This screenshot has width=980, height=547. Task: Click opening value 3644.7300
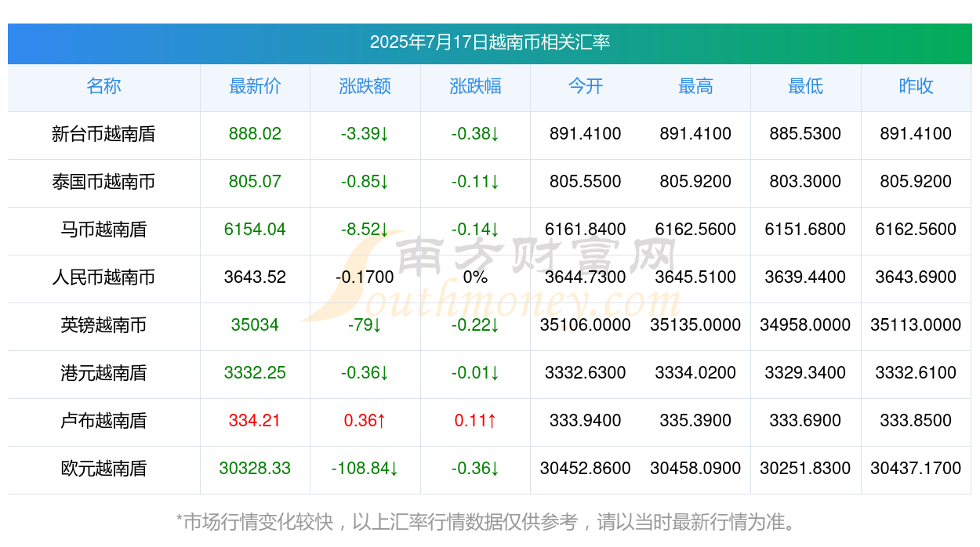point(586,277)
